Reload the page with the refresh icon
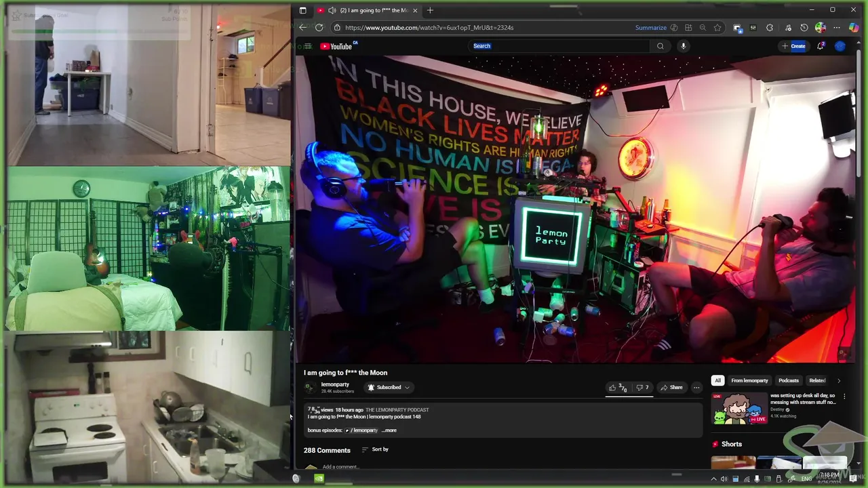This screenshot has height=488, width=868. tap(319, 28)
